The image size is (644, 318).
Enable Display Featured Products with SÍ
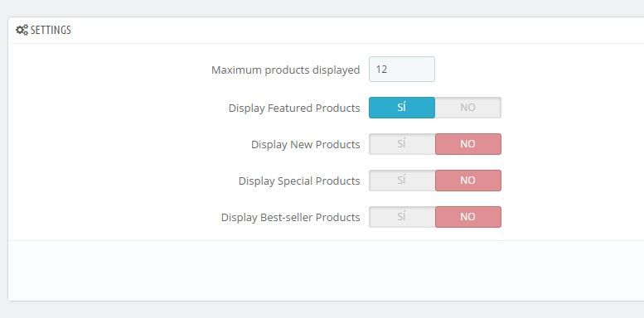coord(402,108)
